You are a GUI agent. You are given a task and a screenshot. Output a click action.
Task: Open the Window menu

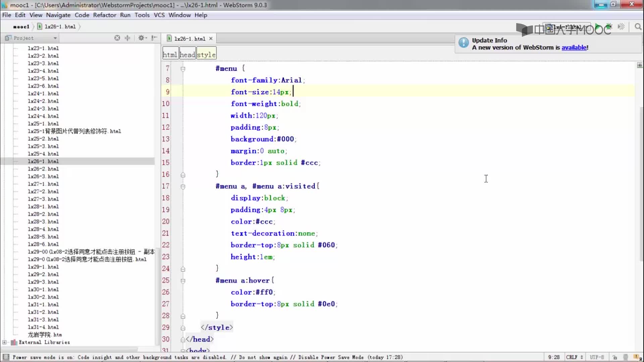coord(179,15)
